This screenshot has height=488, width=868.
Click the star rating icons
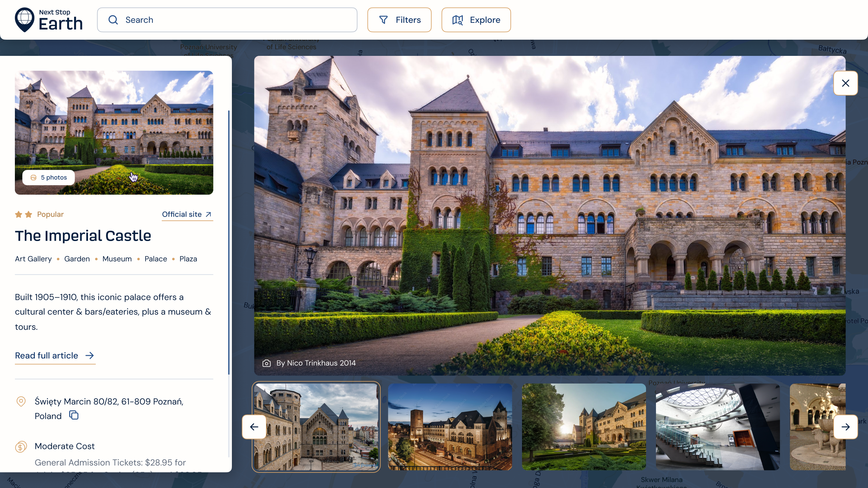pyautogui.click(x=23, y=215)
